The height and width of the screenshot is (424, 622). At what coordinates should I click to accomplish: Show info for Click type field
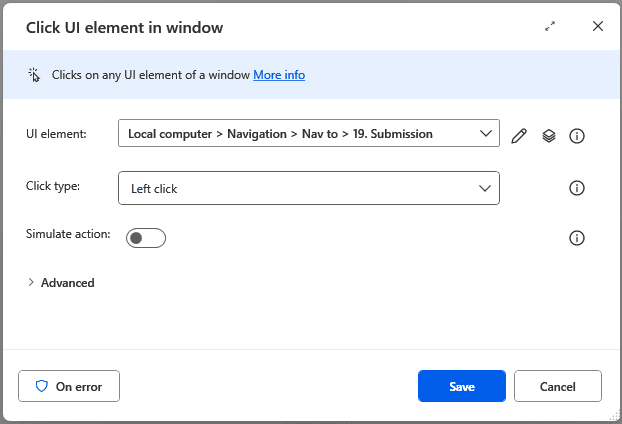point(576,188)
